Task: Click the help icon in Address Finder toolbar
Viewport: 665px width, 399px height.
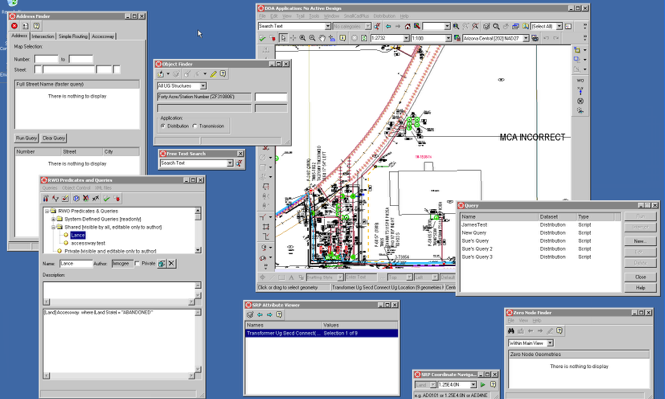Action: coord(36,26)
